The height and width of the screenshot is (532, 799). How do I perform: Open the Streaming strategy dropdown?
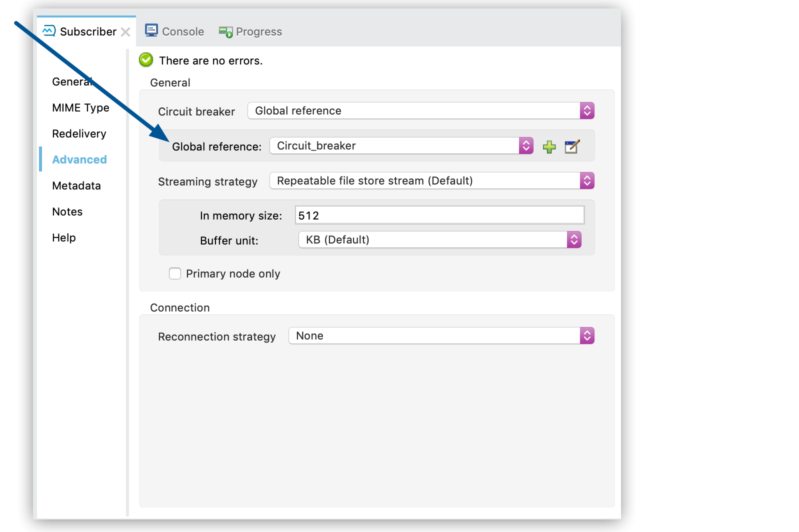586,180
